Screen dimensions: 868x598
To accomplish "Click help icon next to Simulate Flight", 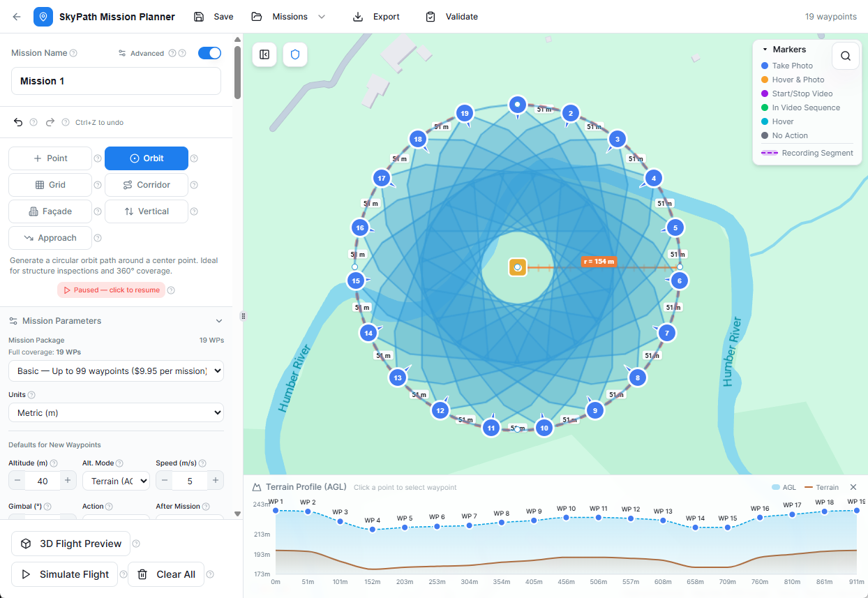I will (x=124, y=574).
